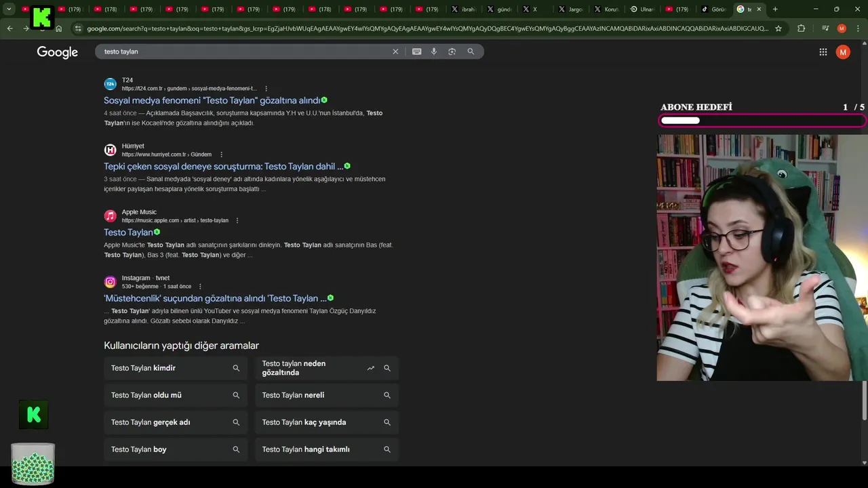Open the media controls icon in toolbar
868x488 pixels.
click(x=825, y=28)
